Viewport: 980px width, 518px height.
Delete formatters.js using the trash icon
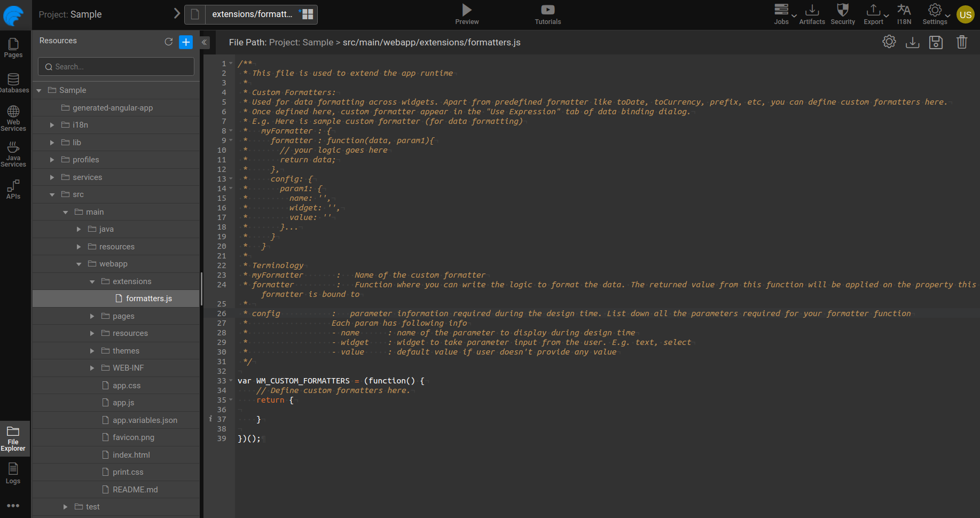tap(962, 42)
